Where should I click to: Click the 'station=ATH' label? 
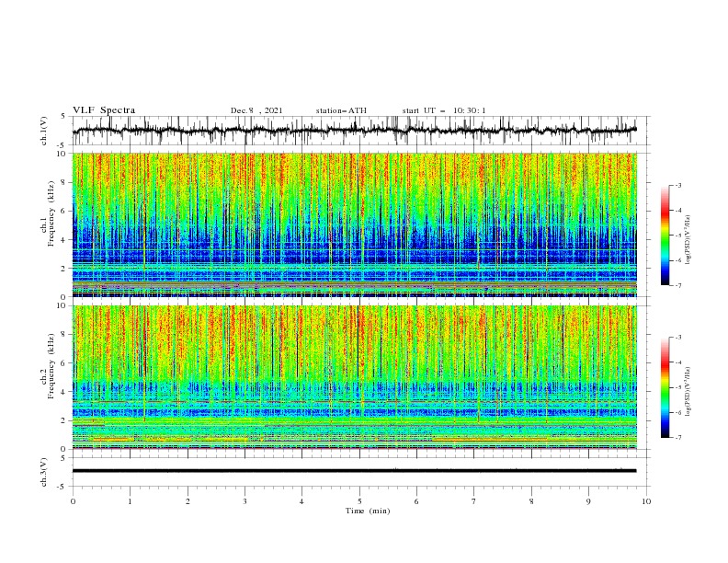pyautogui.click(x=341, y=110)
